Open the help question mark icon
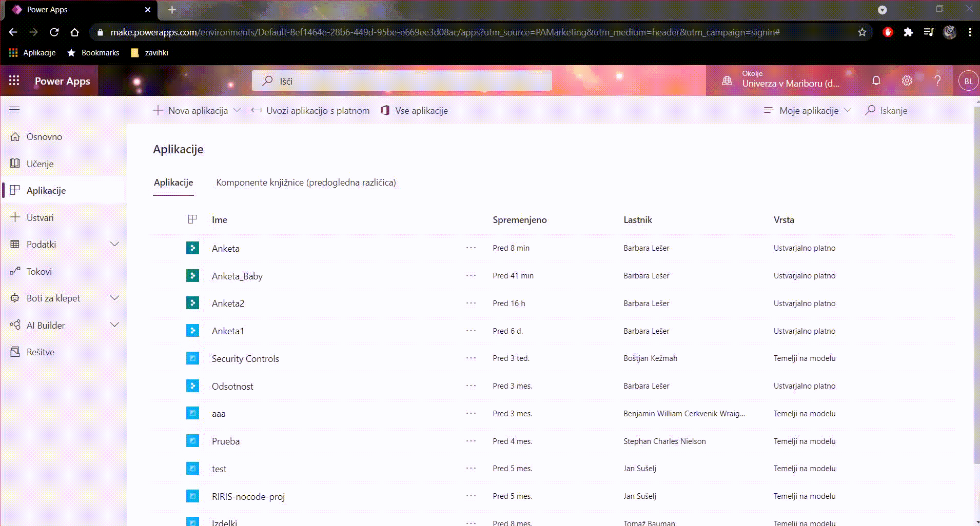This screenshot has height=526, width=980. point(937,80)
